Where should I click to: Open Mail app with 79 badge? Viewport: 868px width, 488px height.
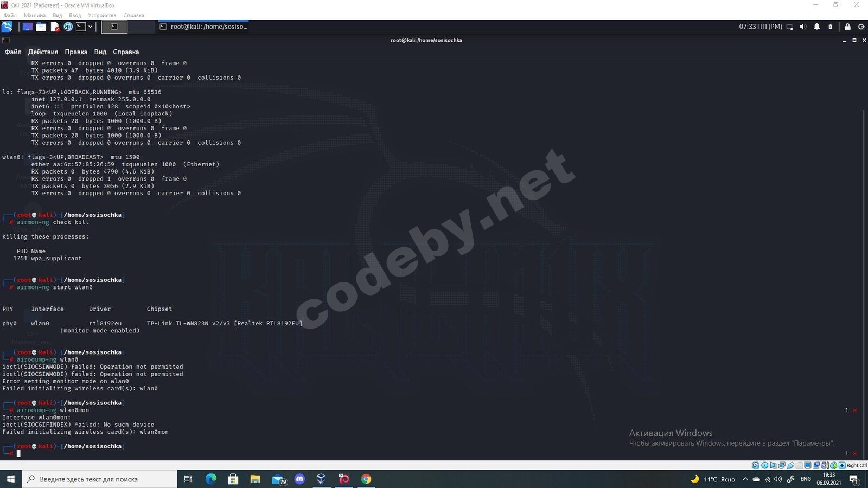(x=279, y=479)
